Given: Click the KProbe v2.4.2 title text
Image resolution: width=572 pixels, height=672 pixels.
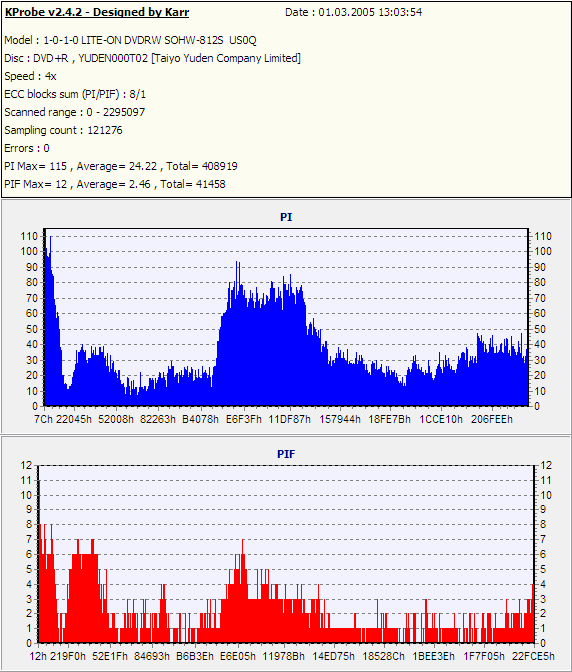Looking at the screenshot, I should tap(97, 12).
